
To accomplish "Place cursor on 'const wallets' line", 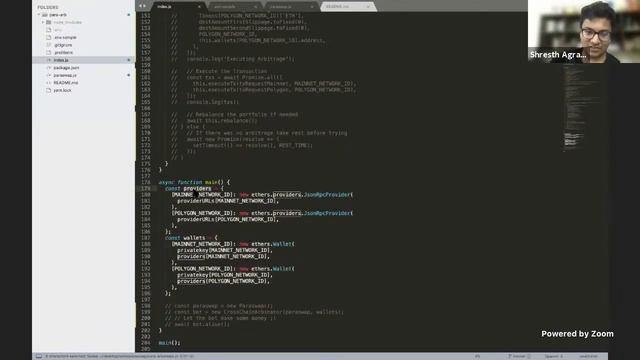I will coord(191,238).
